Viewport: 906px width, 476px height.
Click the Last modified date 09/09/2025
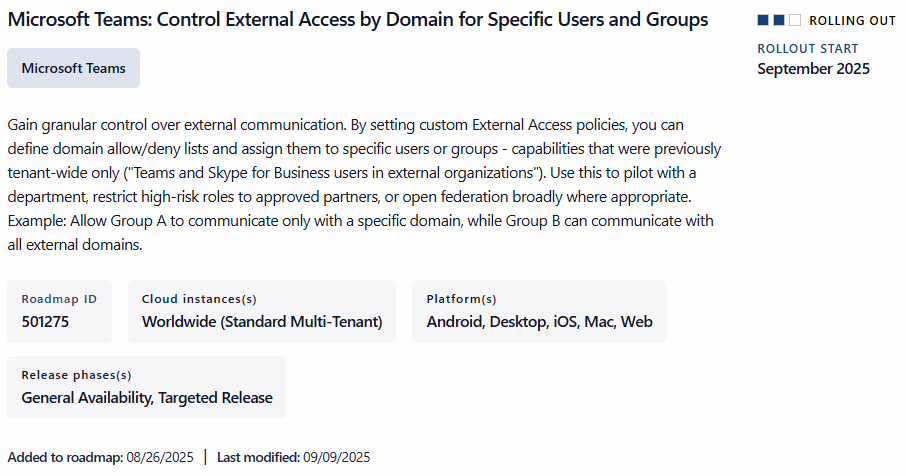pos(337,457)
